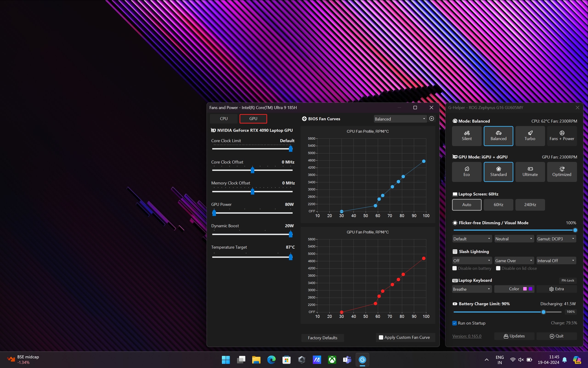Open File Explorer from taskbar

click(256, 360)
